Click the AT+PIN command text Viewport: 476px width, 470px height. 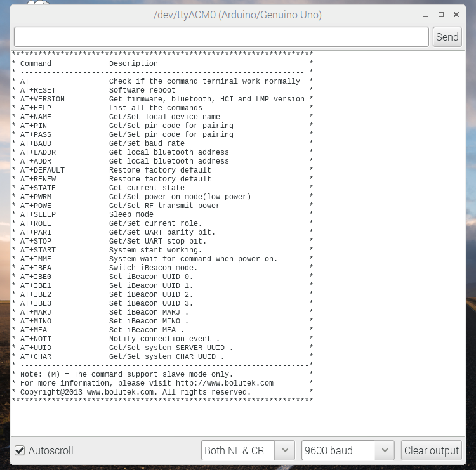pos(34,126)
